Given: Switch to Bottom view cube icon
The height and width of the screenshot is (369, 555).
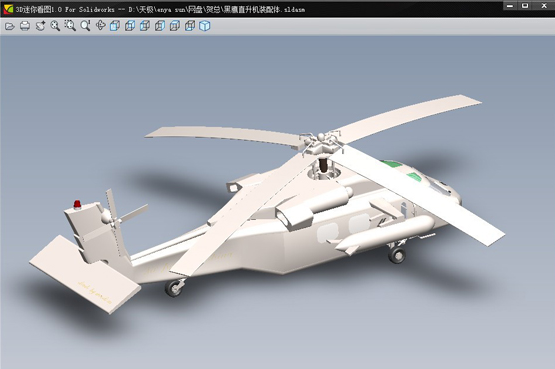Looking at the screenshot, I should [190, 26].
